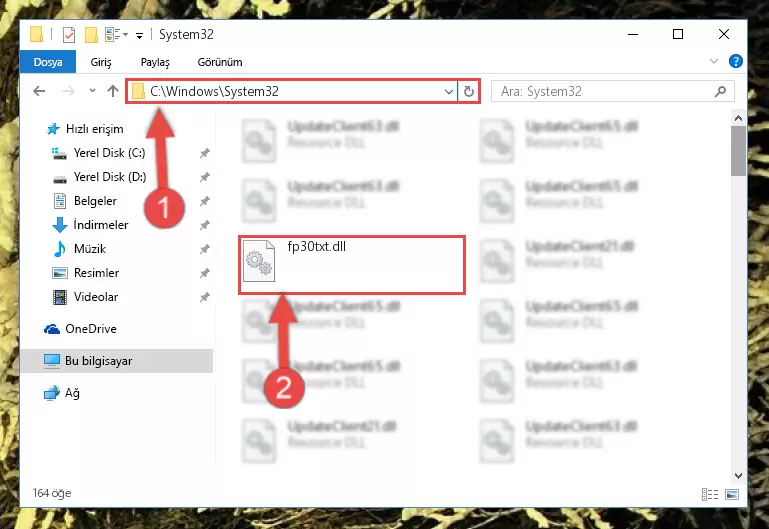The width and height of the screenshot is (769, 529).
Task: Close the System32 window
Action: pos(723,34)
